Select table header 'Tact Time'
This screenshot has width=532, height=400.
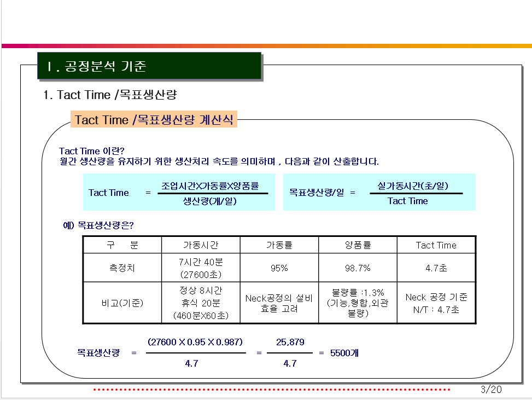[436, 245]
